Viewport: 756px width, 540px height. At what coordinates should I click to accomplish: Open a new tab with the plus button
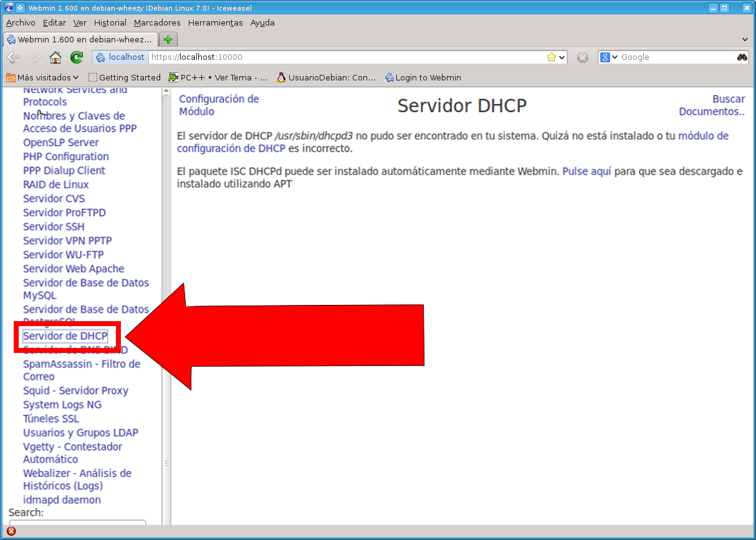pos(168,39)
